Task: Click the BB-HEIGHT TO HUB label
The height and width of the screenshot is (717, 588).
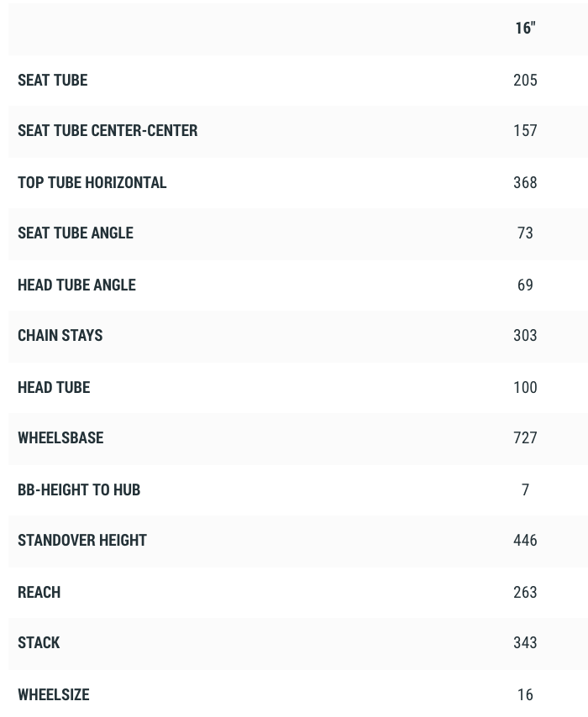Action: [79, 490]
